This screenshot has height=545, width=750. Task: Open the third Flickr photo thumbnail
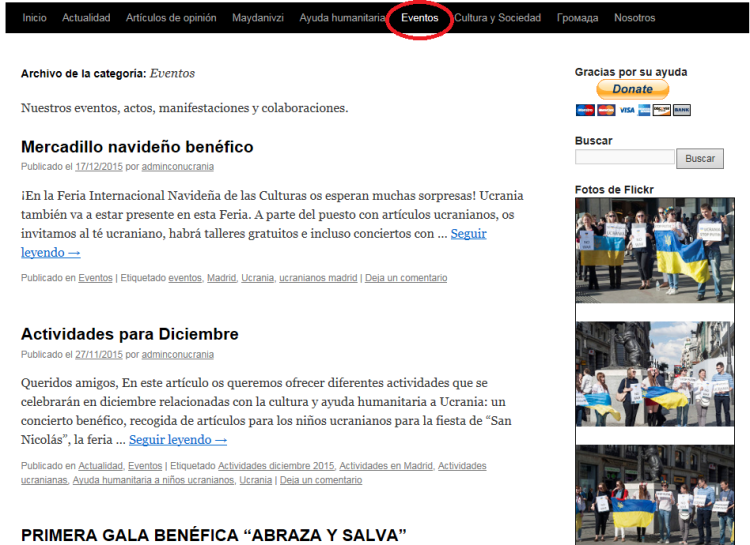point(655,494)
